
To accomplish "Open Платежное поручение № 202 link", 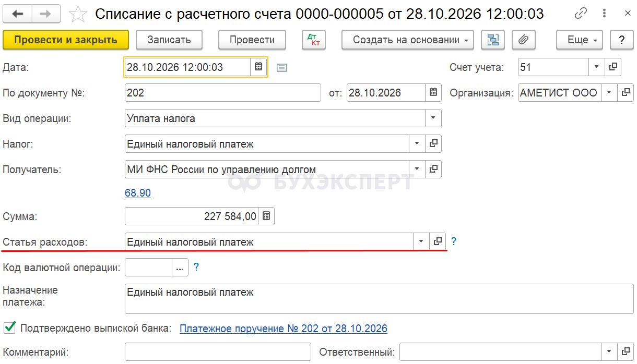I will coord(284,329).
